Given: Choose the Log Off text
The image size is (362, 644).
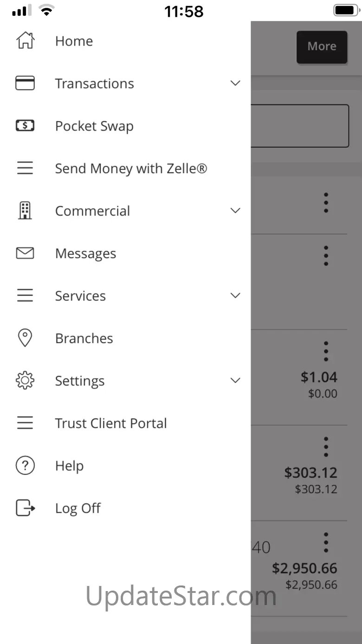Looking at the screenshot, I should pos(78,508).
